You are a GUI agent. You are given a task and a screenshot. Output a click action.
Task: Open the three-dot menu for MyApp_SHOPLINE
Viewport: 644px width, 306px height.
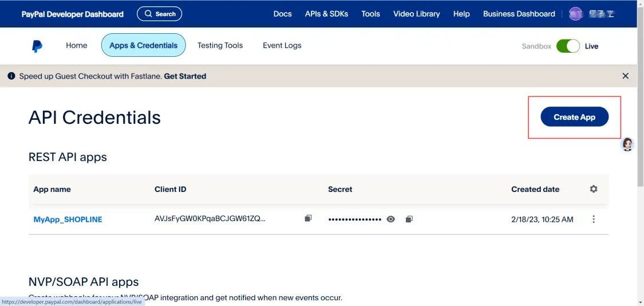tap(594, 219)
